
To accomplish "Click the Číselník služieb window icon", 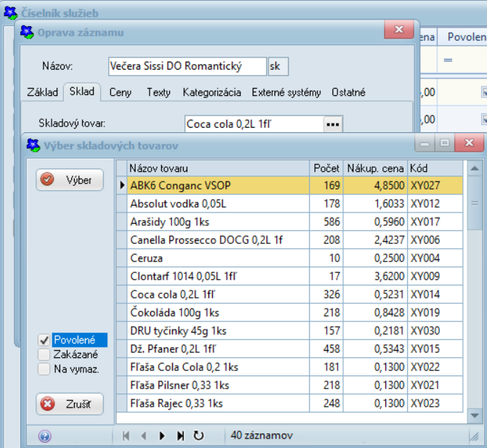I will (11, 13).
